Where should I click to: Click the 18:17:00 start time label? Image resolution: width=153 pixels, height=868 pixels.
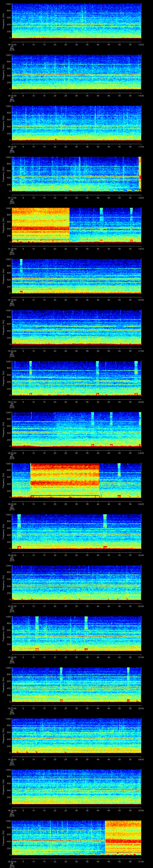12,197
